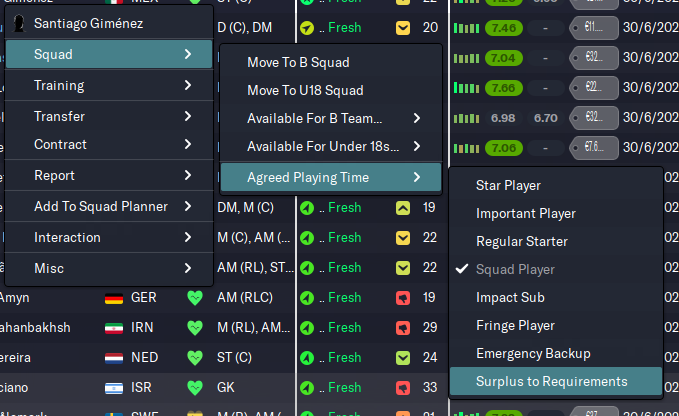Image resolution: width=679 pixels, height=416 pixels.
Task: Click the Netherlands flag icon
Action: click(114, 357)
